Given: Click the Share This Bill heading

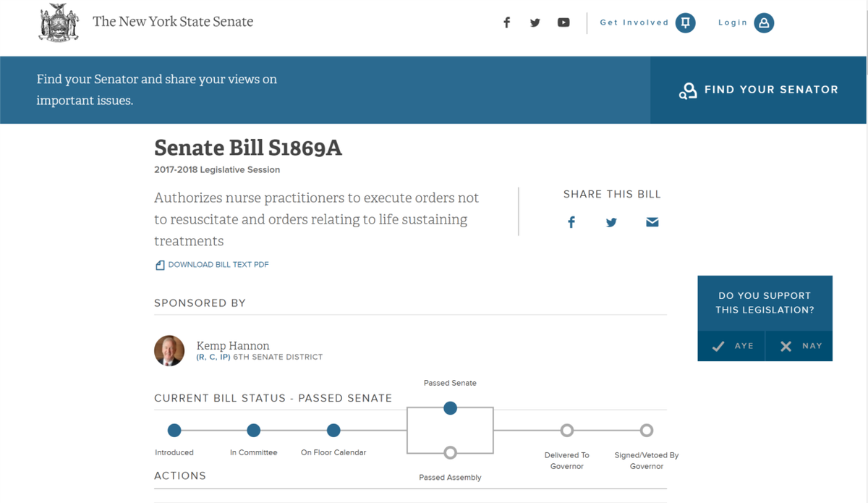Looking at the screenshot, I should point(612,194).
